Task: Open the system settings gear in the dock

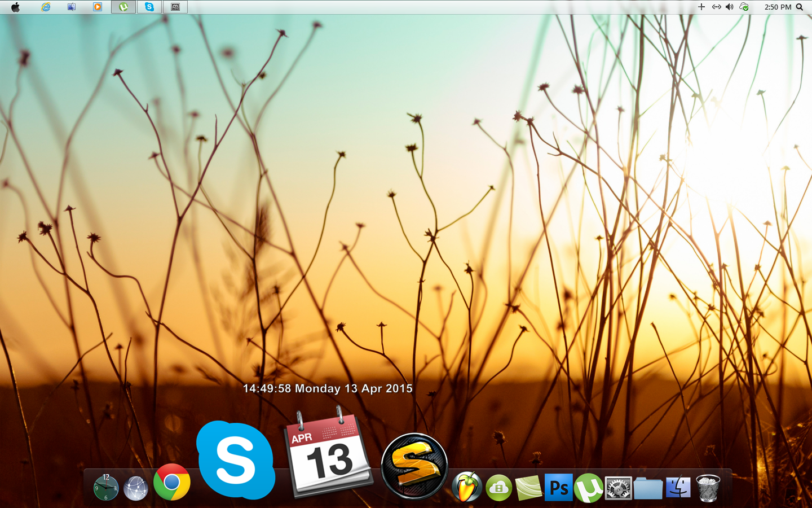Action: pos(618,488)
